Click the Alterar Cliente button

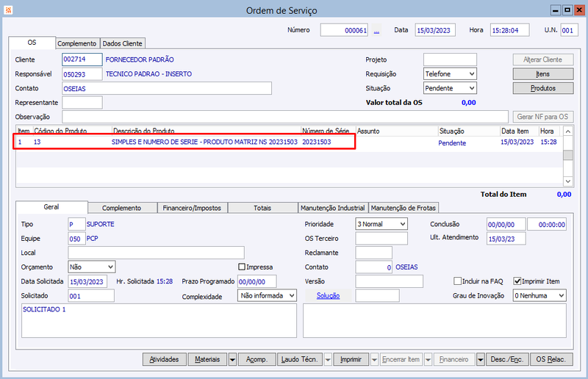(543, 59)
